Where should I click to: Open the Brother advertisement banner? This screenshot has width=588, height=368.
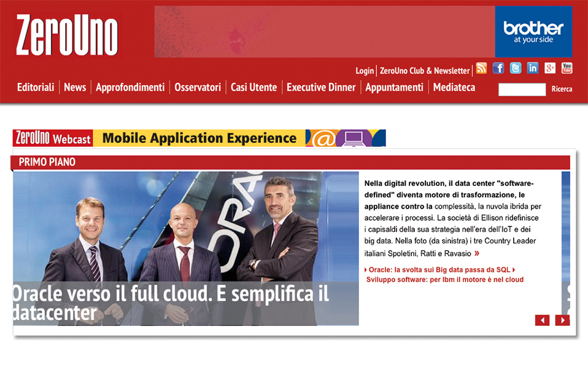tap(533, 32)
